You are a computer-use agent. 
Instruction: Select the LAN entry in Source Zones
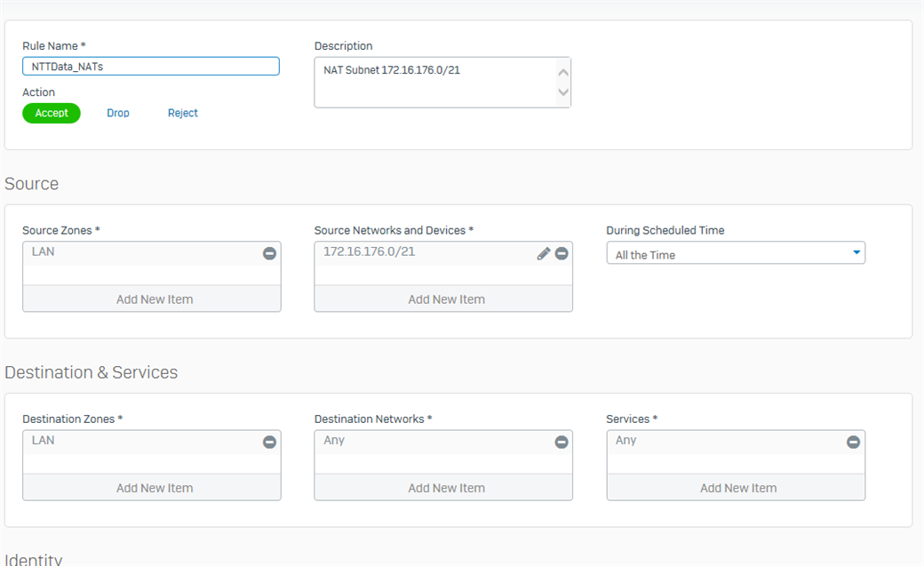[x=43, y=251]
